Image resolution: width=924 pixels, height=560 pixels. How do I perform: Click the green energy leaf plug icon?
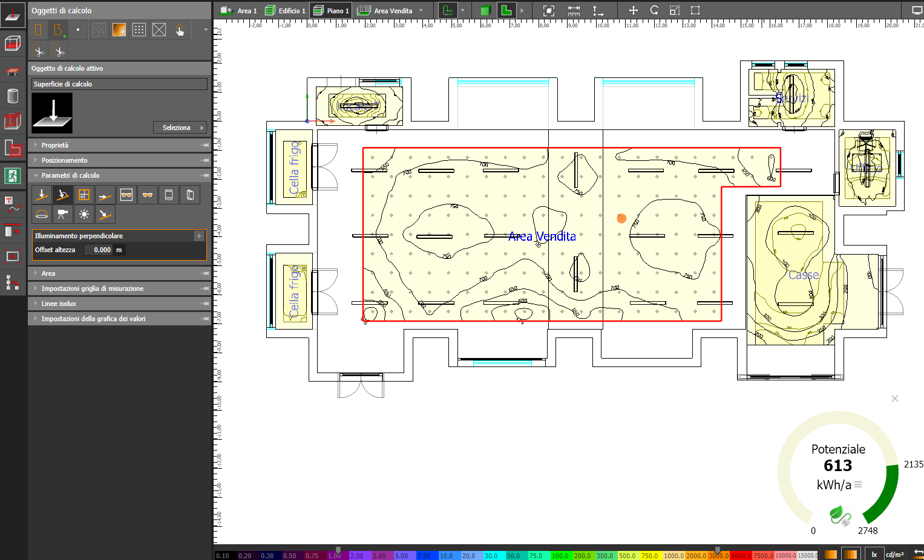[840, 516]
